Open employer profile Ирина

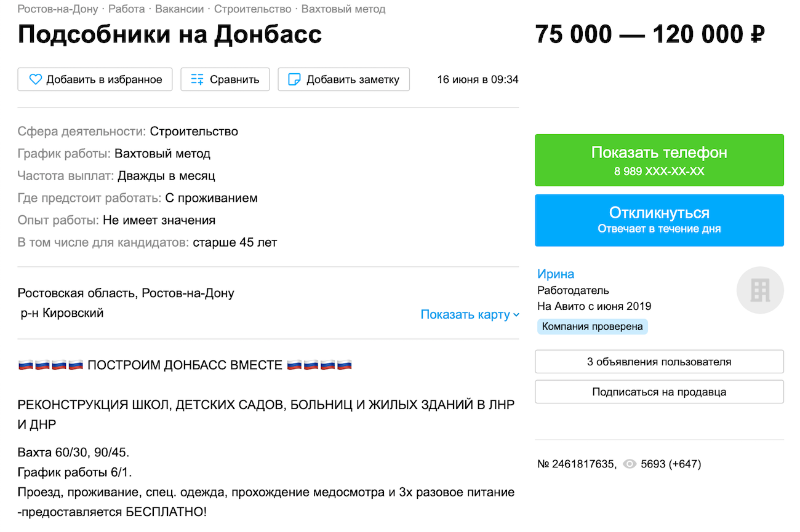click(x=555, y=274)
